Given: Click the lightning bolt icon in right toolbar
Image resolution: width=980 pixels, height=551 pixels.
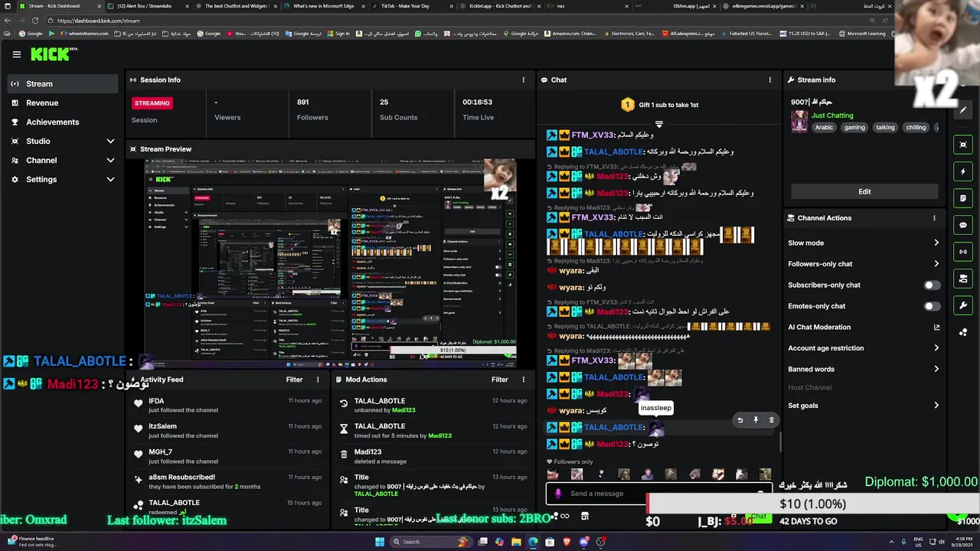Looking at the screenshot, I should click(x=963, y=171).
